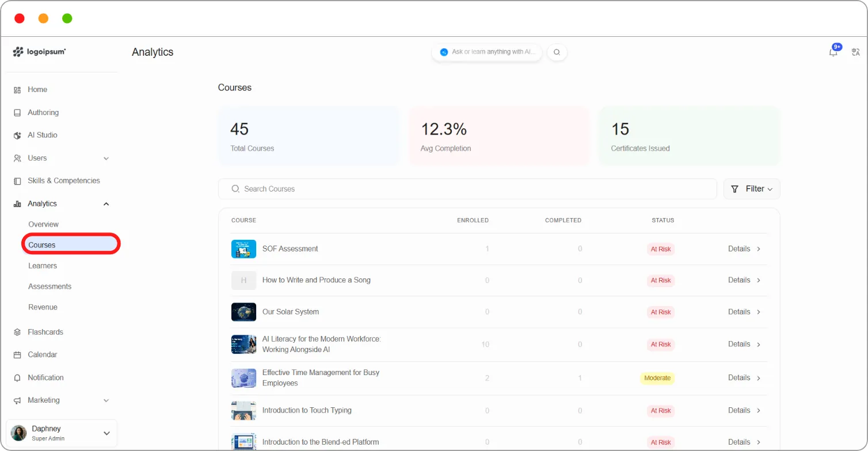
Task: Click the language translate icon
Action: [856, 52]
